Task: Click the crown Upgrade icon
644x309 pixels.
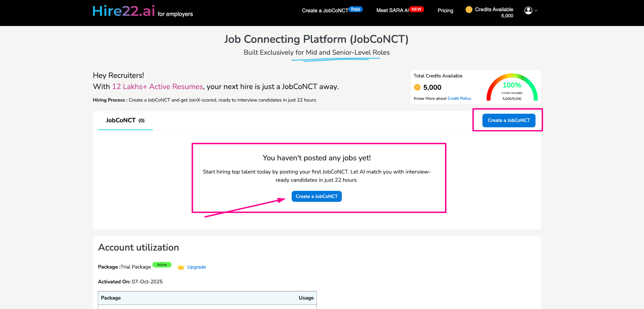Action: (x=180, y=267)
